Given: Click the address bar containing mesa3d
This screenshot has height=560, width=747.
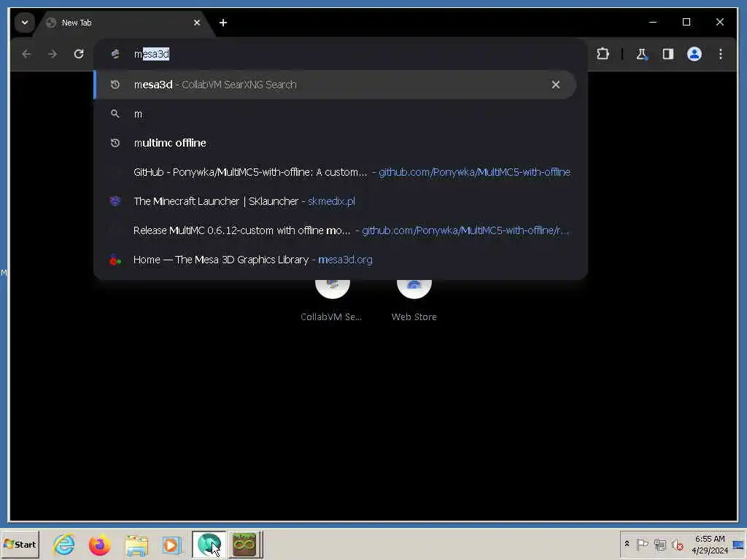Looking at the screenshot, I should coord(340,54).
